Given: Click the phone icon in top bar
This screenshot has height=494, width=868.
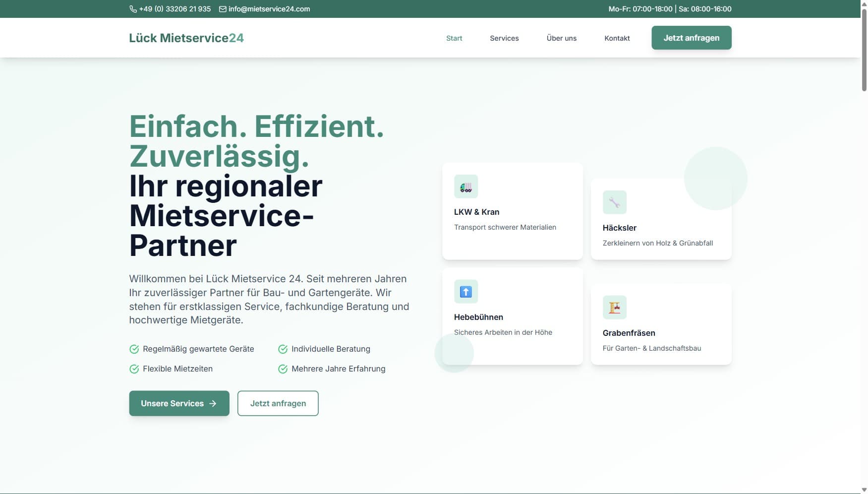Looking at the screenshot, I should point(133,9).
